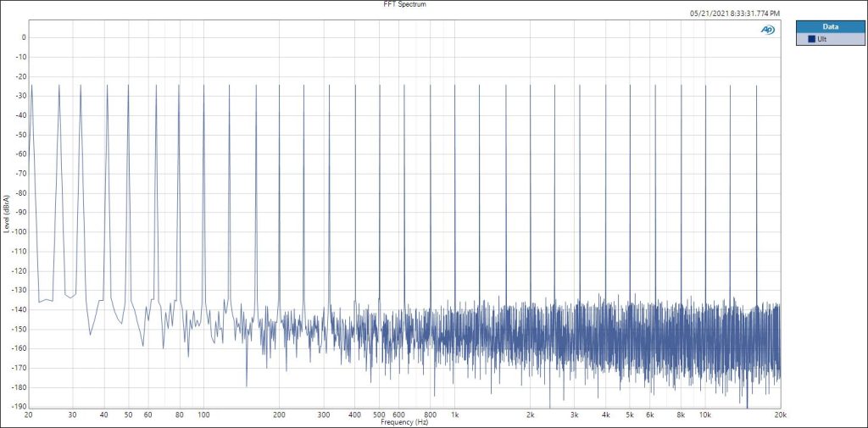Click the 500 tick on the frequency axis

(380, 415)
